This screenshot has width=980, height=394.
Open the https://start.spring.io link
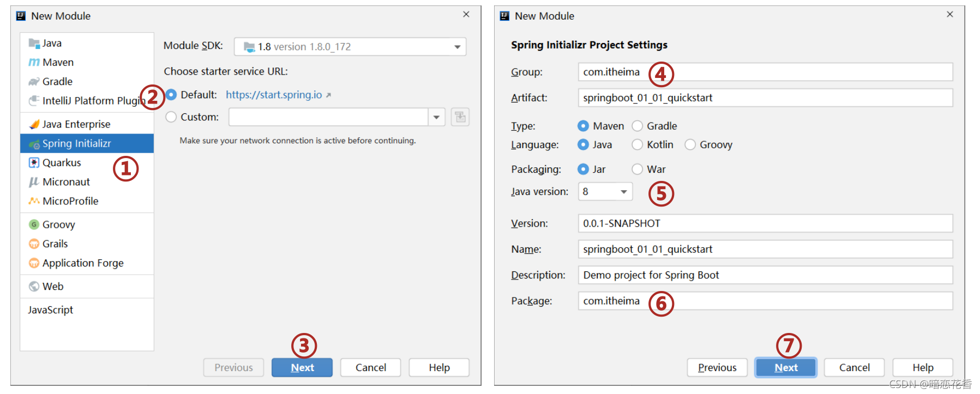click(274, 95)
